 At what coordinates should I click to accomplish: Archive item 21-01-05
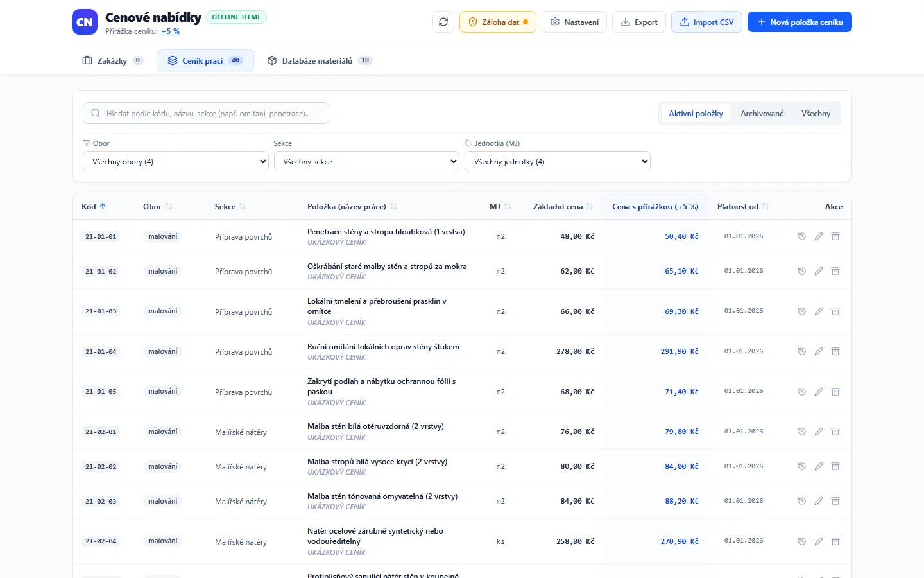coord(835,392)
